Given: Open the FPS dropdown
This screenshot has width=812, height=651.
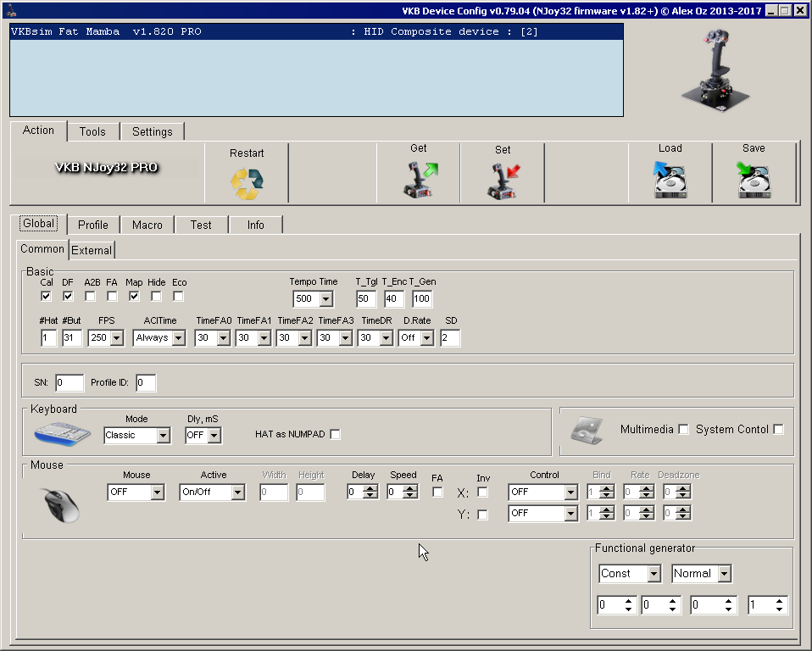Looking at the screenshot, I should (x=116, y=338).
